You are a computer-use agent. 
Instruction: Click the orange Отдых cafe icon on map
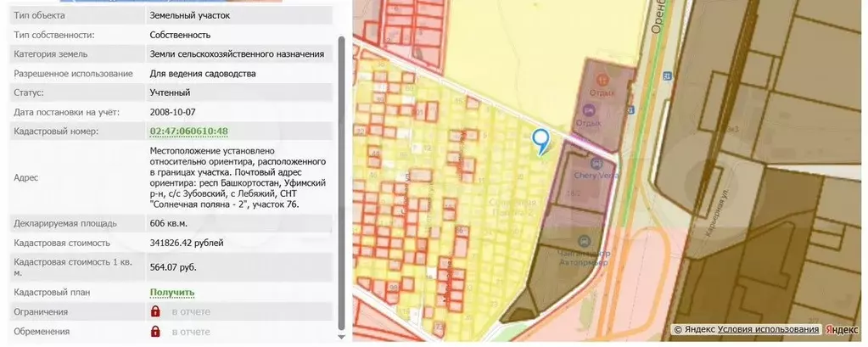click(602, 81)
